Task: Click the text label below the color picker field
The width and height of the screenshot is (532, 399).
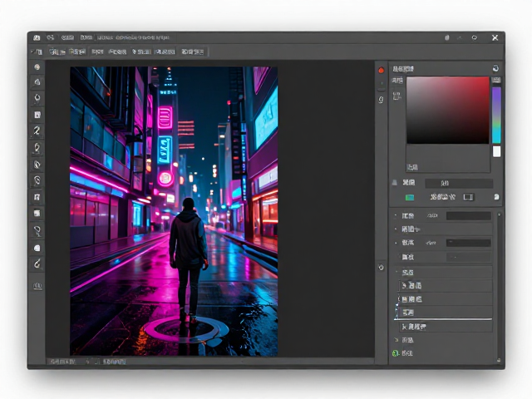Action: tap(412, 167)
